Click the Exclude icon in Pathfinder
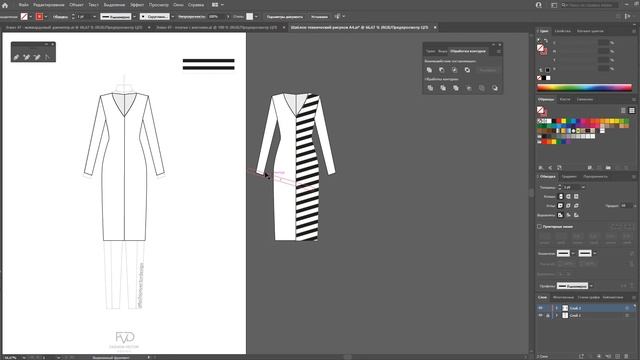640x360 pixels. click(x=467, y=70)
